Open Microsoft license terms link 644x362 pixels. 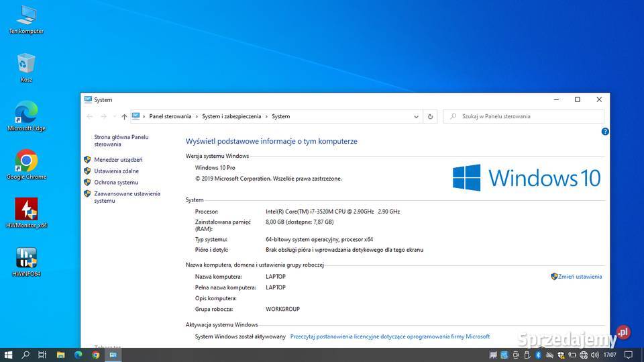[x=390, y=336]
